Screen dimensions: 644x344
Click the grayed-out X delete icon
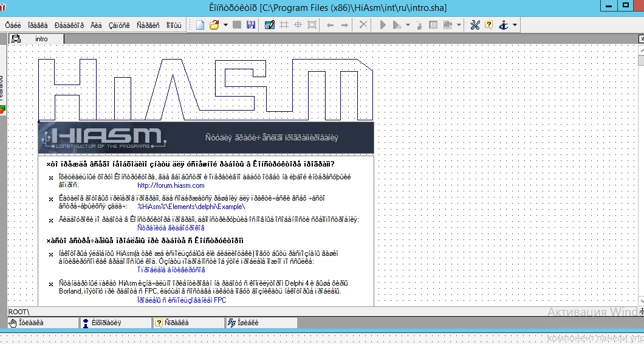(x=363, y=25)
